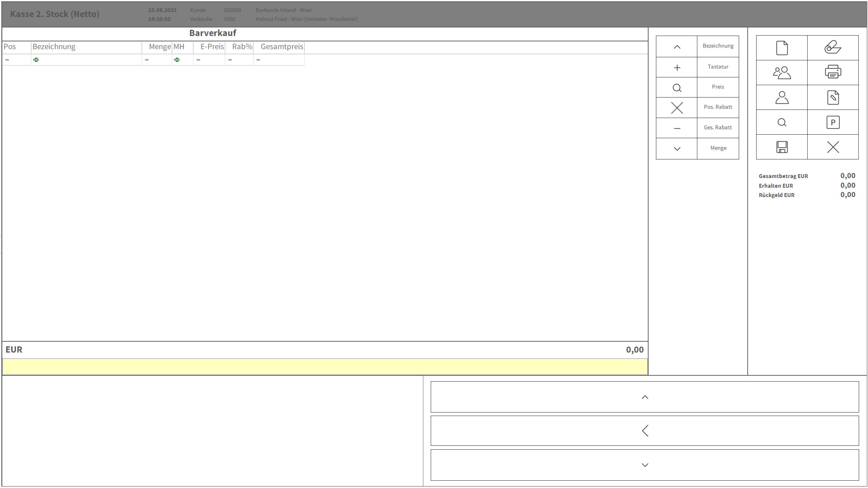This screenshot has width=868, height=488.
Task: Click the wide down chevron button at the bottom
Action: [645, 465]
